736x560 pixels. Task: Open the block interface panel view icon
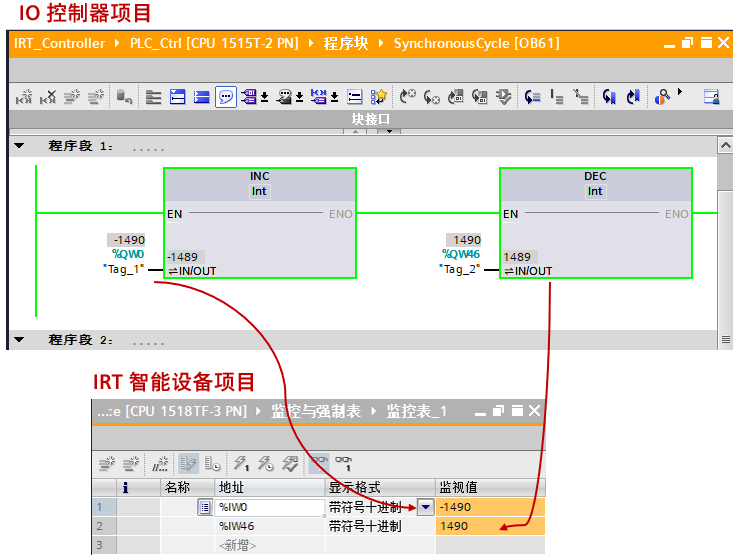click(x=712, y=97)
